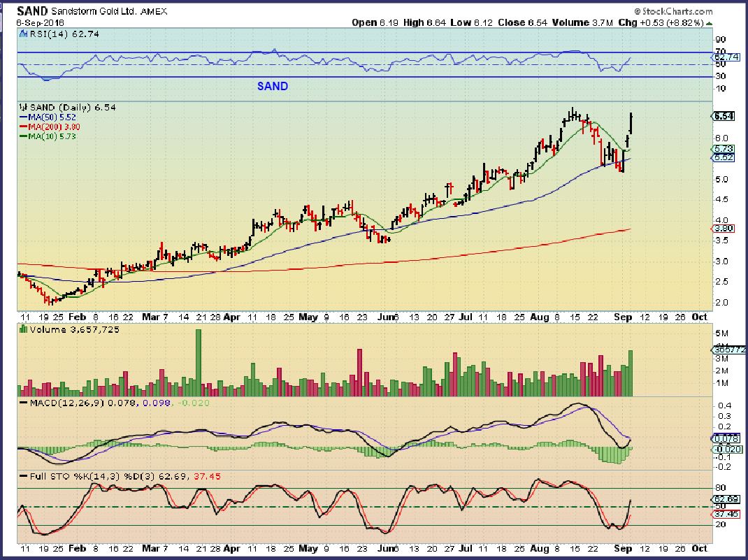Click the 'MA(200) 3.80' legend entry
The height and width of the screenshot is (560, 748).
50,127
